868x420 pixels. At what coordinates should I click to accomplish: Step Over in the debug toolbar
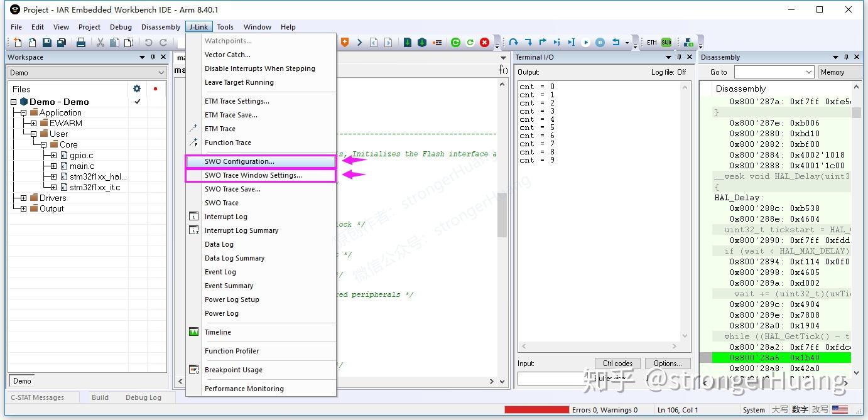pyautogui.click(x=513, y=42)
